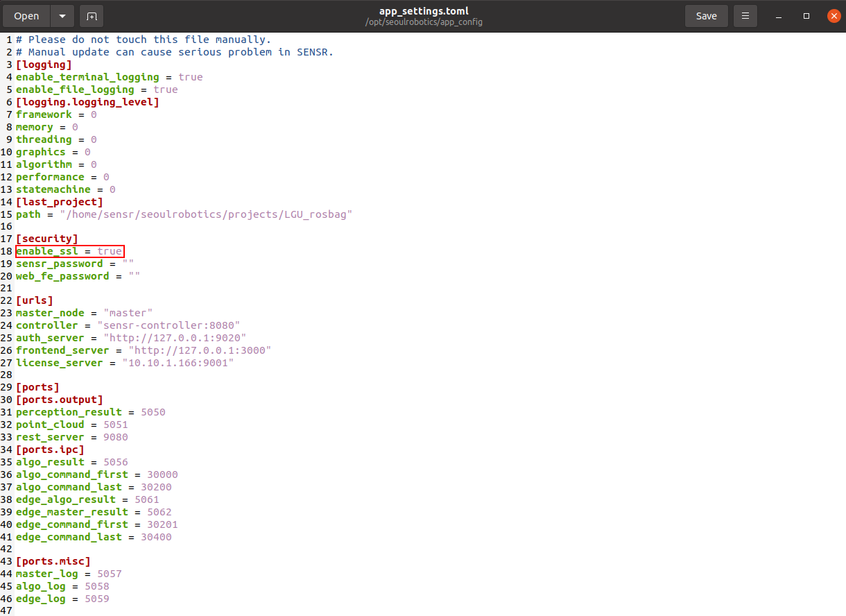Click the edge_log = 5059 line
The height and width of the screenshot is (616, 846).
point(62,599)
